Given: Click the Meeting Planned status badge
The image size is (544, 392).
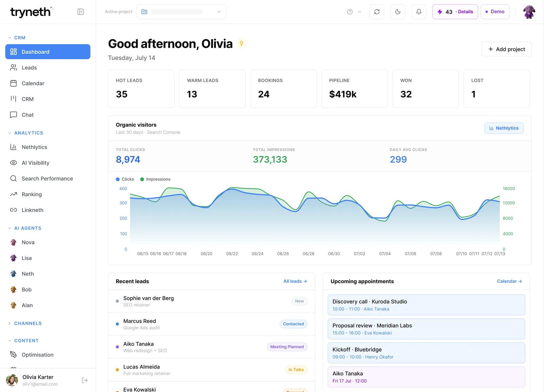Looking at the screenshot, I should (287, 347).
